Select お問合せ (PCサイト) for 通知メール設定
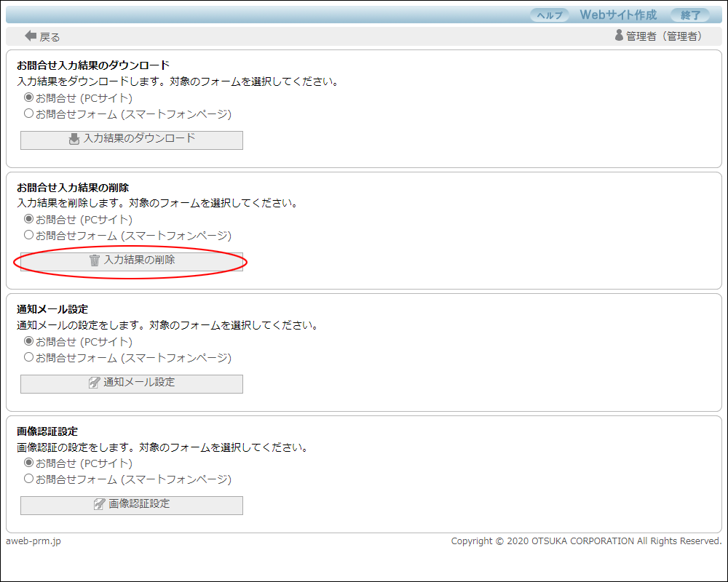728x582 pixels. [29, 341]
